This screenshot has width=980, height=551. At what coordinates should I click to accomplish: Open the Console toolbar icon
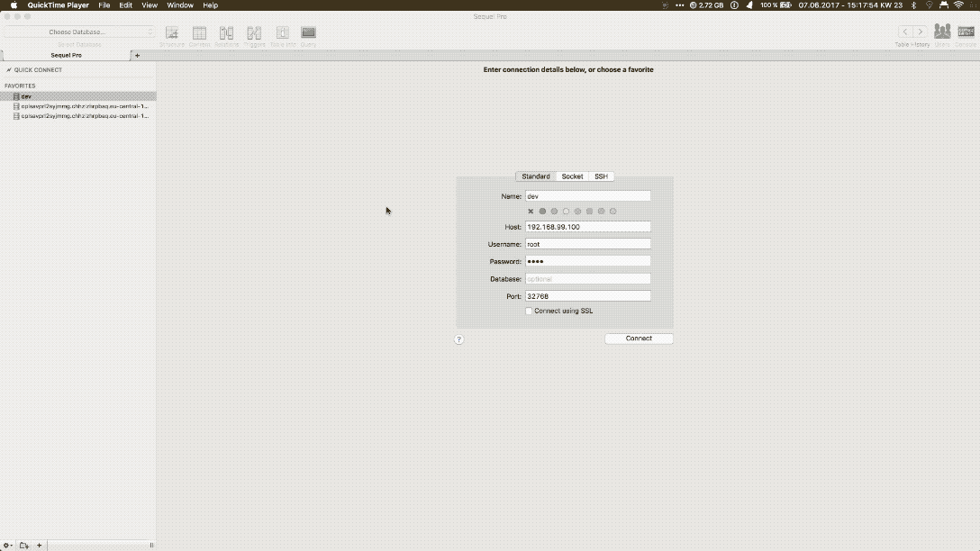click(x=966, y=32)
